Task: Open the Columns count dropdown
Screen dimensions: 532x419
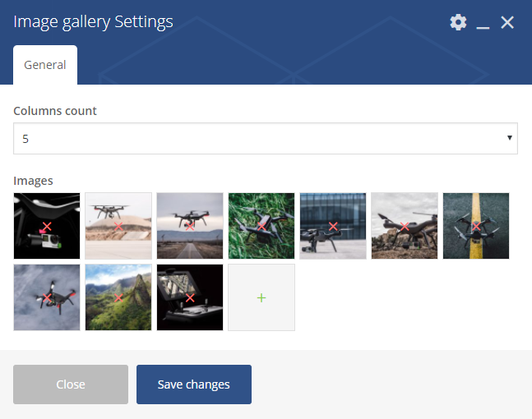Action: pyautogui.click(x=266, y=138)
